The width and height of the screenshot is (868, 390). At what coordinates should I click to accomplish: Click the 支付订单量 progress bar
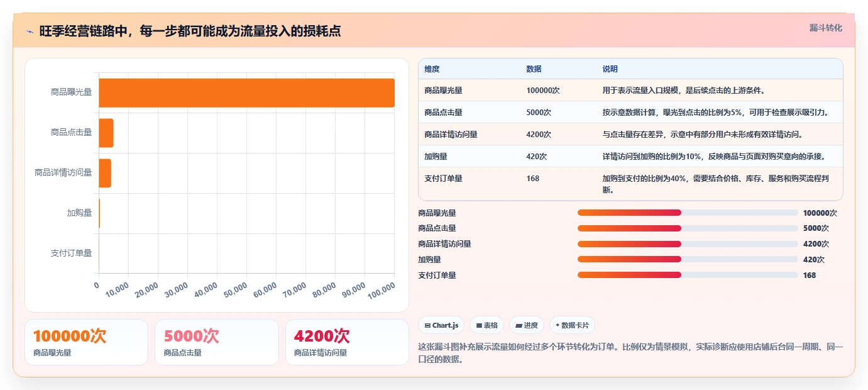[x=688, y=275]
